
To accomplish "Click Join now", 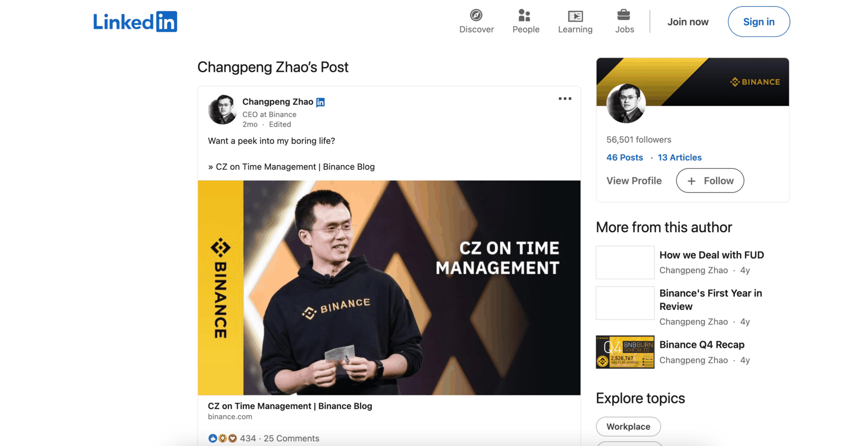I will (x=688, y=22).
